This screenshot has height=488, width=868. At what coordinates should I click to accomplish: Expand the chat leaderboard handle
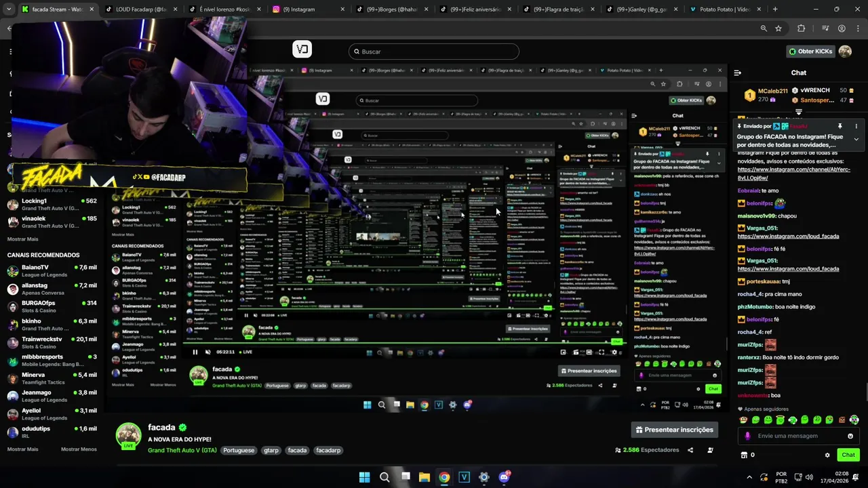[x=798, y=112]
